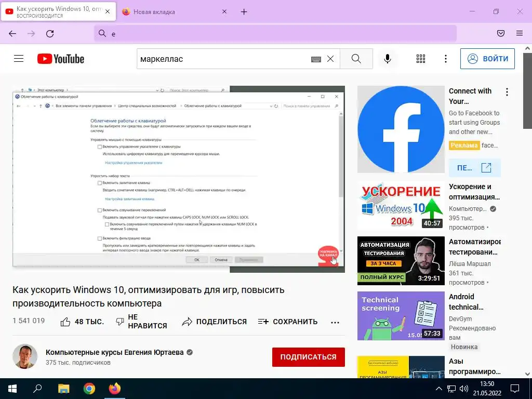The height and width of the screenshot is (399, 532).
Task: Open options menu for Facebook ad
Action: 507,92
